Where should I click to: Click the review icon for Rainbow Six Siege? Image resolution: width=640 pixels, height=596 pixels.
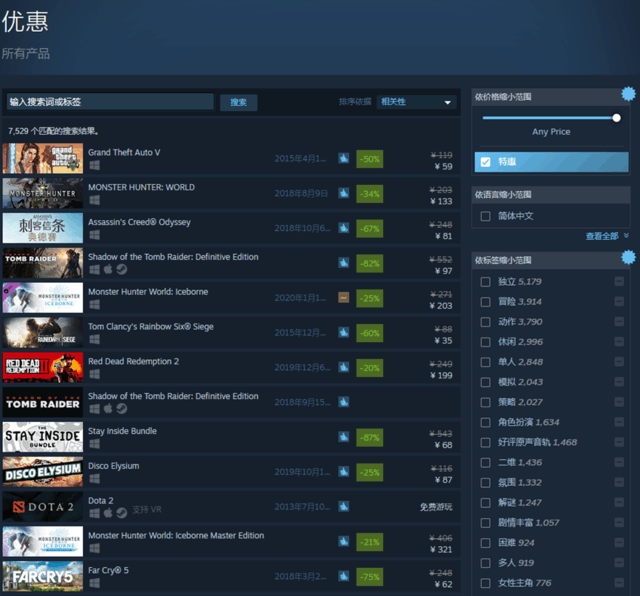tap(344, 332)
